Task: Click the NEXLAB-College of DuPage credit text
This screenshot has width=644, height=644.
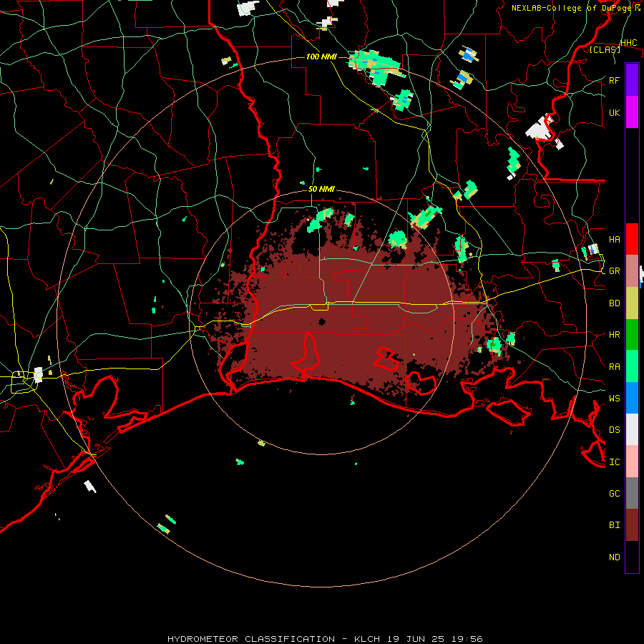Action: (x=571, y=8)
